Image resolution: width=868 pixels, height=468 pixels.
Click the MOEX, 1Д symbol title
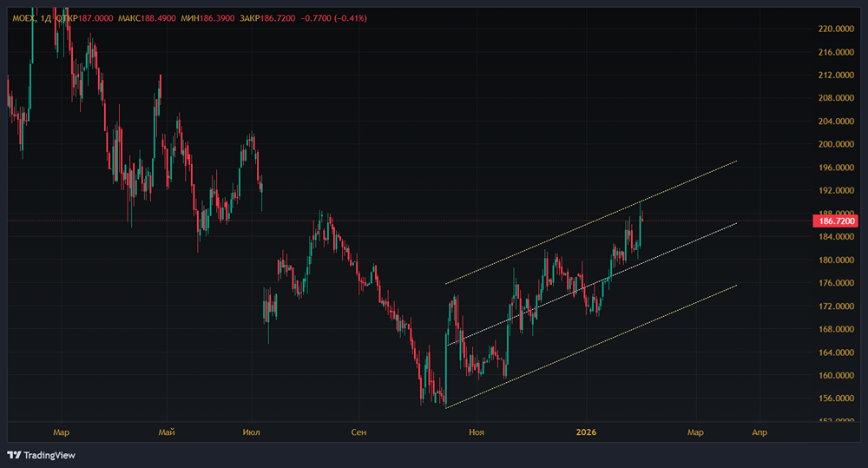[x=32, y=18]
